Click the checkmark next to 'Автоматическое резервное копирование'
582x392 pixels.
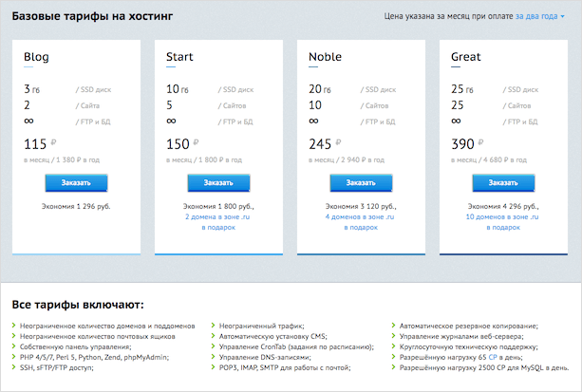(394, 326)
